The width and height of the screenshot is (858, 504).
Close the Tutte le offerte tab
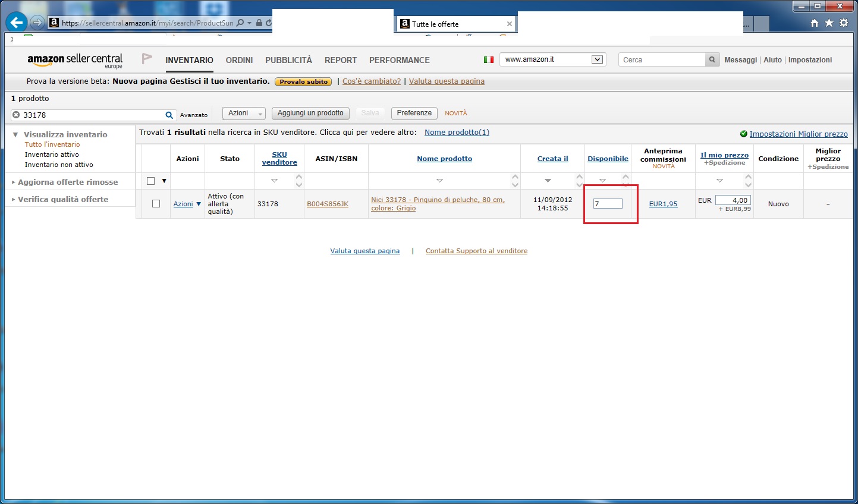510,24
